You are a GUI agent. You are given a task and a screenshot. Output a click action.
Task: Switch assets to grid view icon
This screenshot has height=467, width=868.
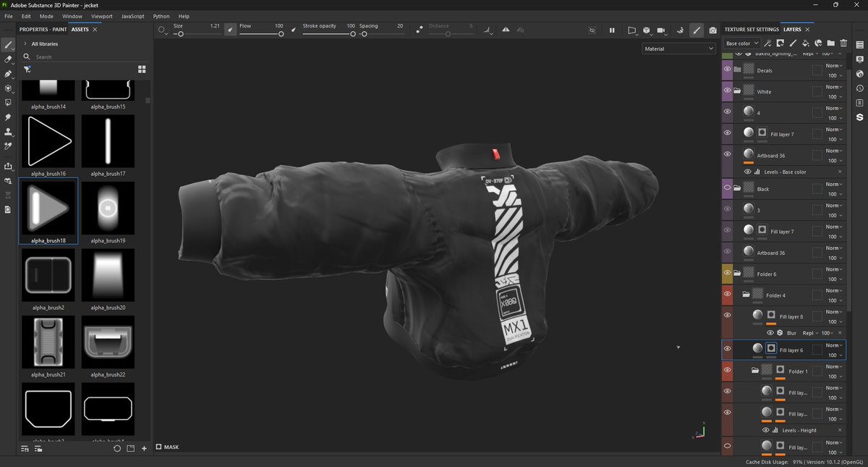click(x=142, y=69)
